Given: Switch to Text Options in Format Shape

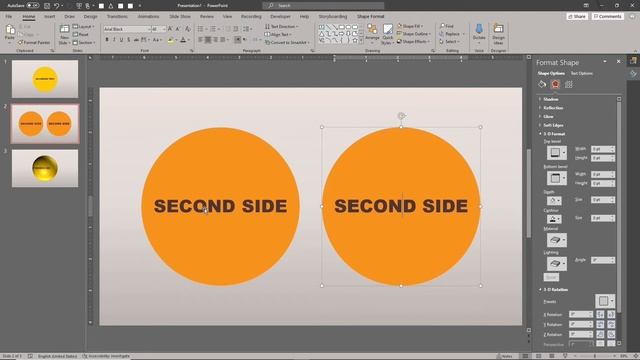Looking at the screenshot, I should pyautogui.click(x=582, y=73).
